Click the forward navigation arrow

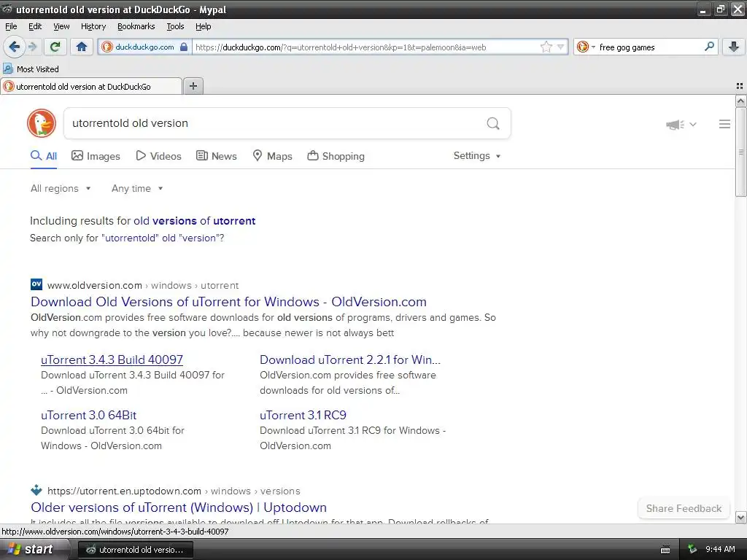pos(32,47)
